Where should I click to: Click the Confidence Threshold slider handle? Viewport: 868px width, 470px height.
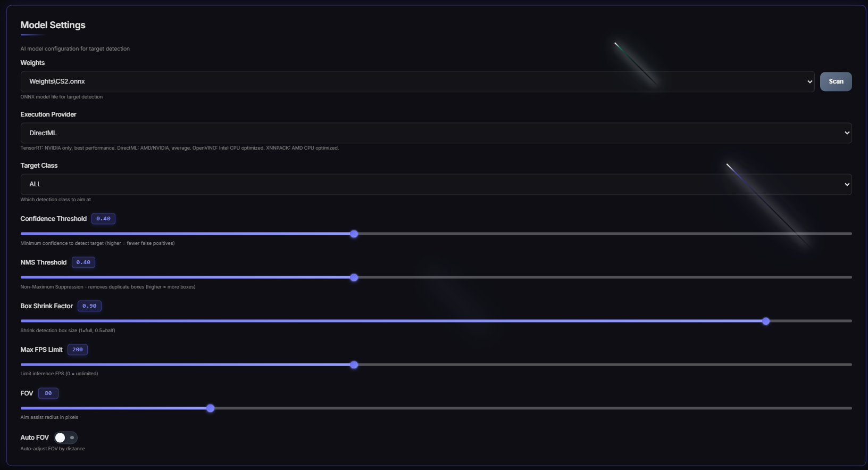354,234
